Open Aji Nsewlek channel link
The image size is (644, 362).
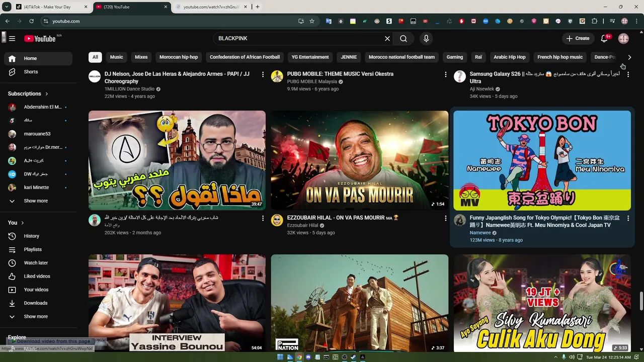482,89
